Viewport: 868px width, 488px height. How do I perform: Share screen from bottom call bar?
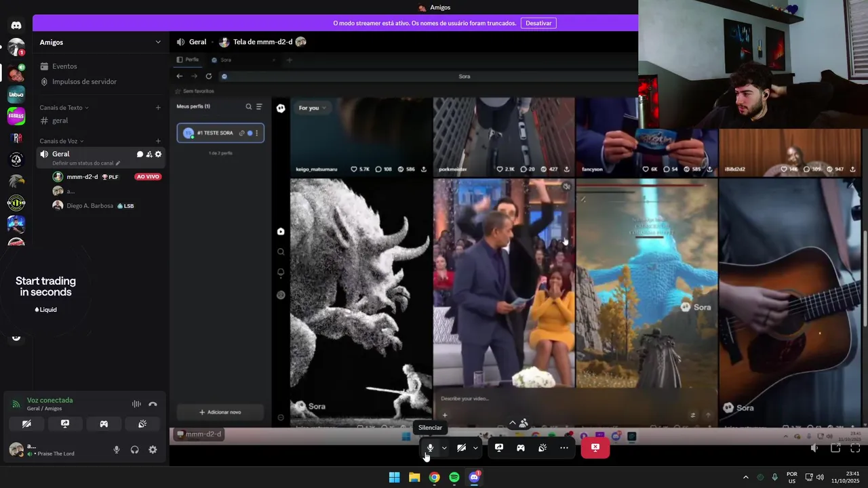[499, 448]
